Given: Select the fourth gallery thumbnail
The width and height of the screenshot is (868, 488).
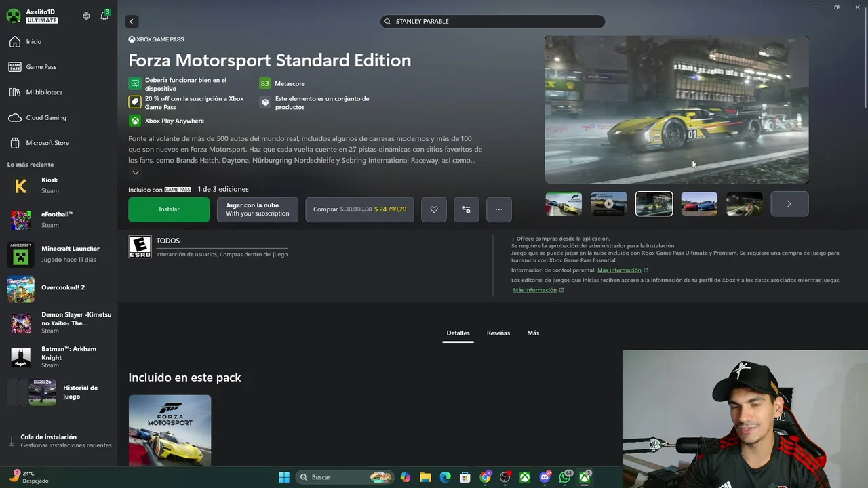Looking at the screenshot, I should click(x=699, y=204).
